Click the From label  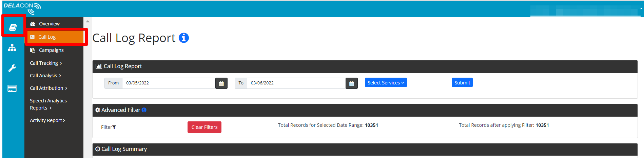point(114,83)
